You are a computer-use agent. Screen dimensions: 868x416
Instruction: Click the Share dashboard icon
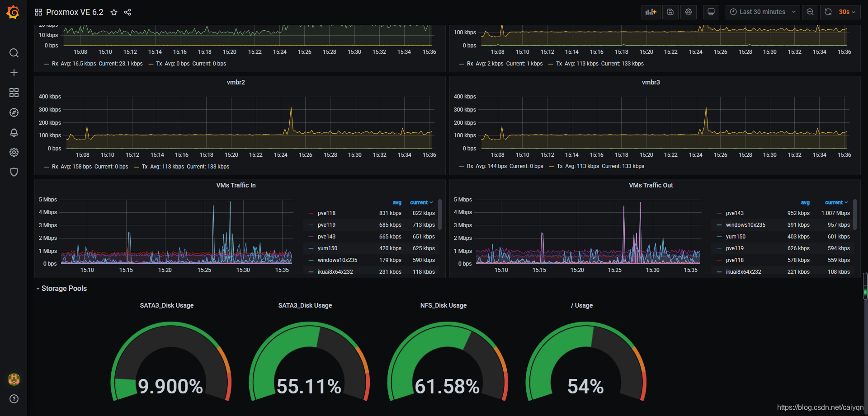pos(127,12)
